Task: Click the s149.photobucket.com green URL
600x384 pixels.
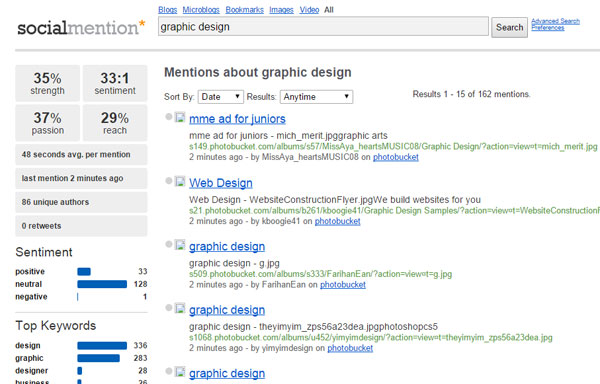Action: pos(393,146)
